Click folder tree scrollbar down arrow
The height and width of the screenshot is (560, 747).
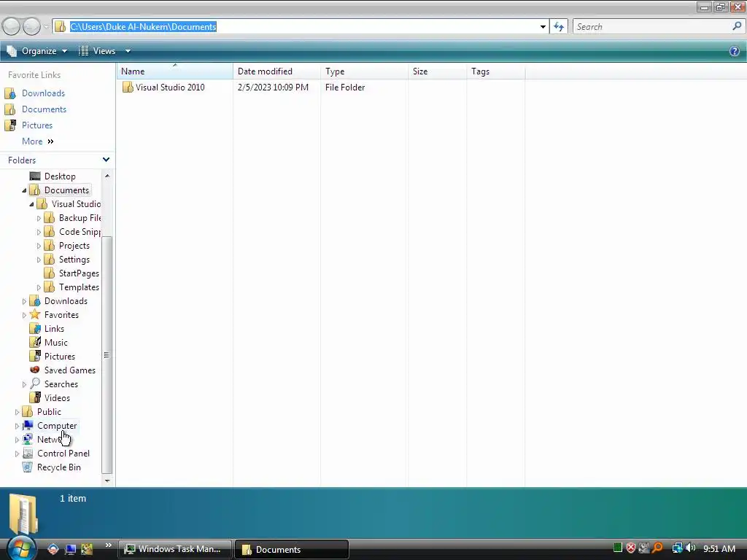[x=107, y=481]
